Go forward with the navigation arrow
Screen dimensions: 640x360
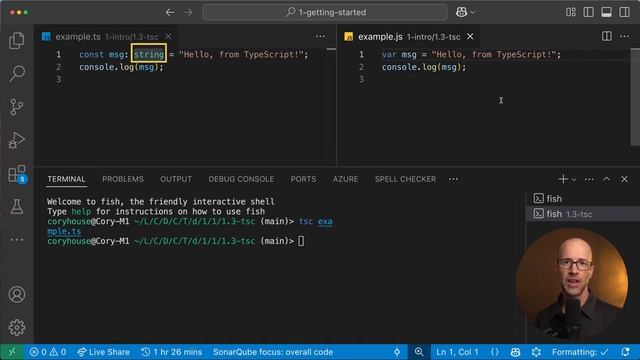click(x=188, y=12)
